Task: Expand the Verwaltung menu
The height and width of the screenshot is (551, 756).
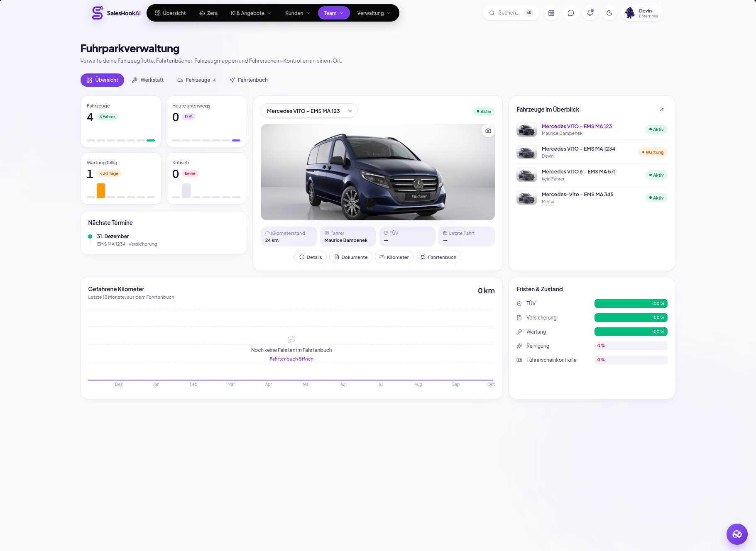Action: tap(374, 13)
